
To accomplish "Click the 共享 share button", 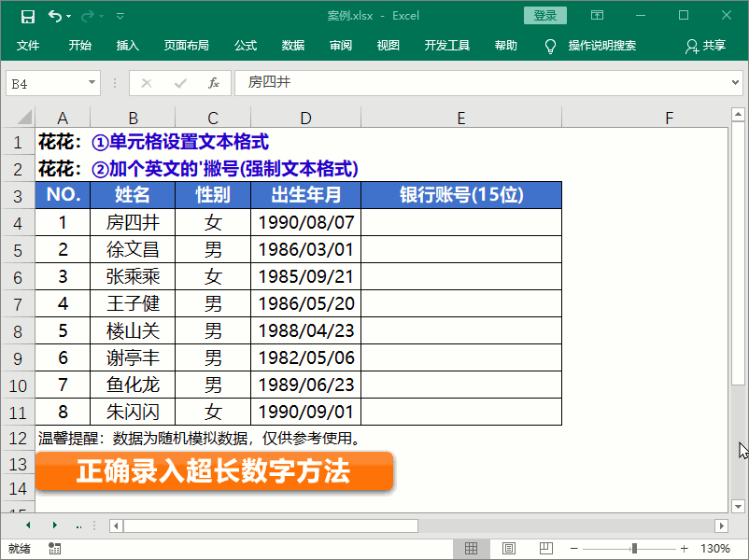I will [x=706, y=46].
